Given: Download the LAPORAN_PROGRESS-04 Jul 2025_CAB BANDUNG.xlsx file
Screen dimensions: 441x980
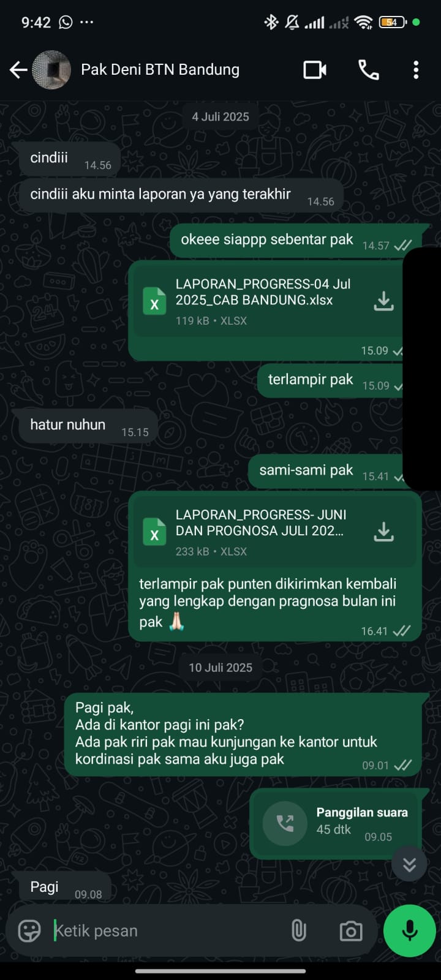Looking at the screenshot, I should [x=383, y=301].
